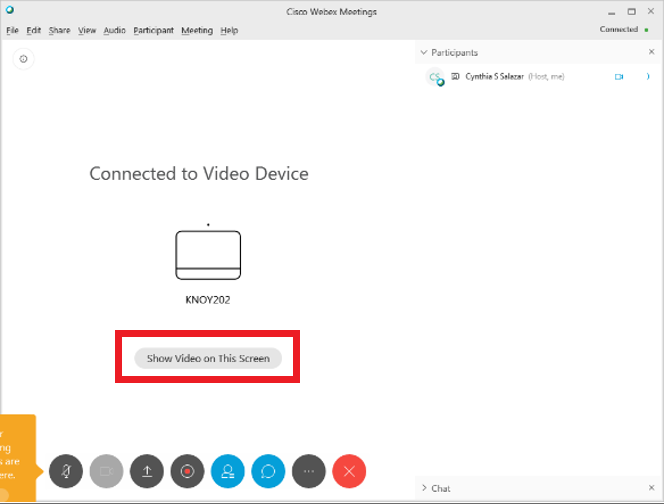
Task: Click the CS avatar of Cynthia Salazar
Action: tap(435, 77)
